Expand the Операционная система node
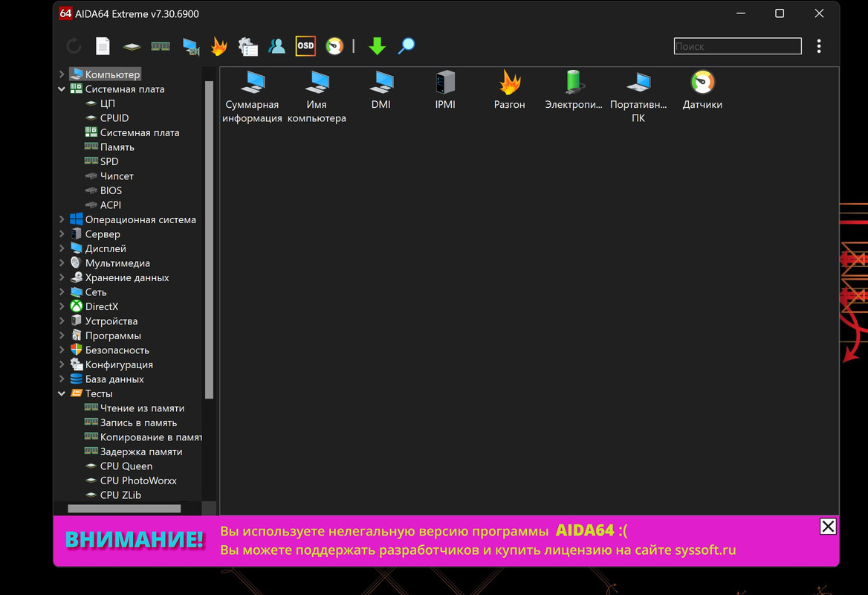868x595 pixels. click(x=62, y=219)
